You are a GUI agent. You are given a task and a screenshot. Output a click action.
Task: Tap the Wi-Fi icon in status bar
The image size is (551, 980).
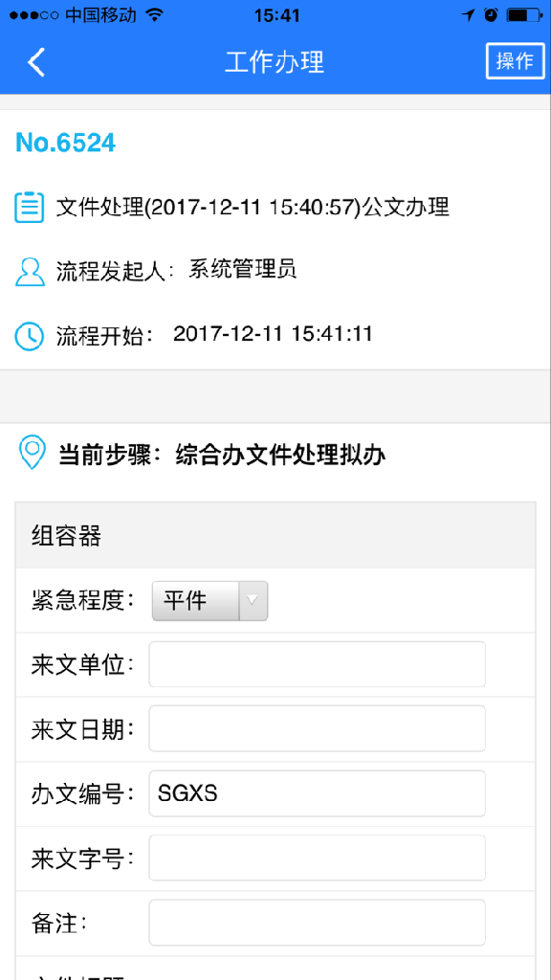(154, 15)
